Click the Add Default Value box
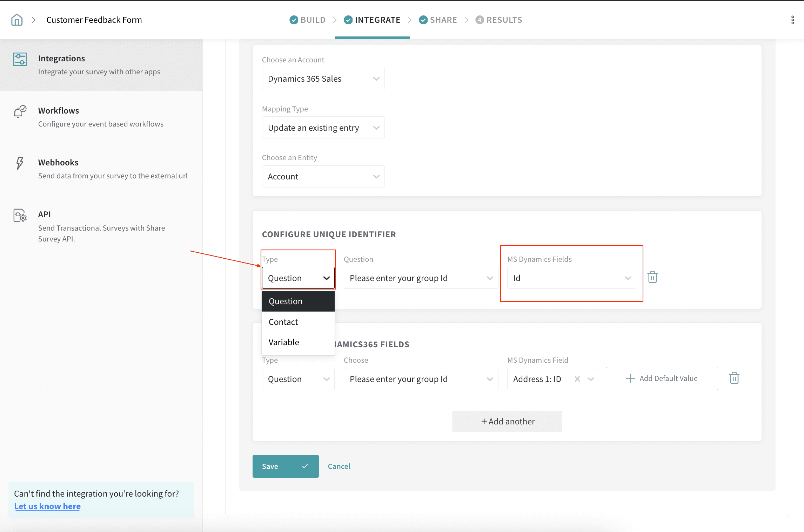Image resolution: width=804 pixels, height=532 pixels. (662, 378)
